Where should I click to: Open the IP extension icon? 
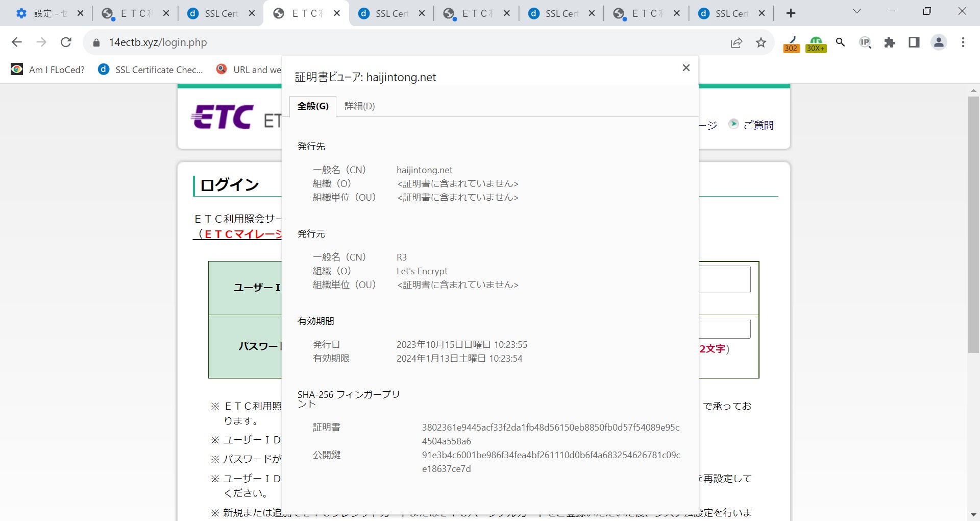[x=865, y=42]
